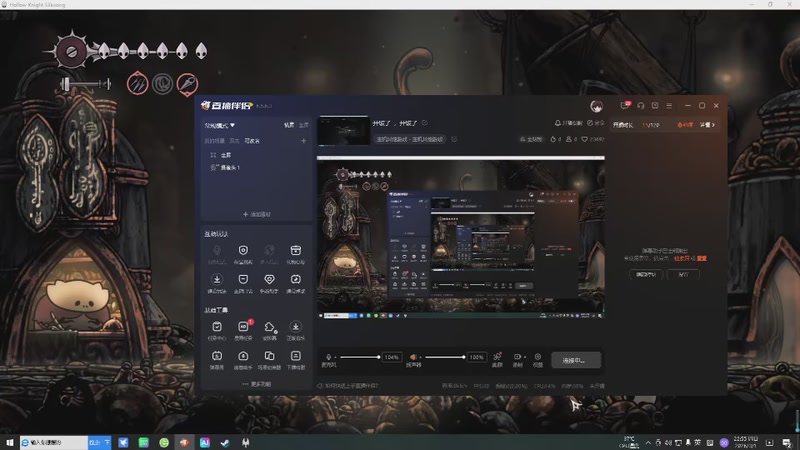Open the Windows Start menu
Image resolution: width=800 pixels, height=450 pixels.
[x=9, y=442]
